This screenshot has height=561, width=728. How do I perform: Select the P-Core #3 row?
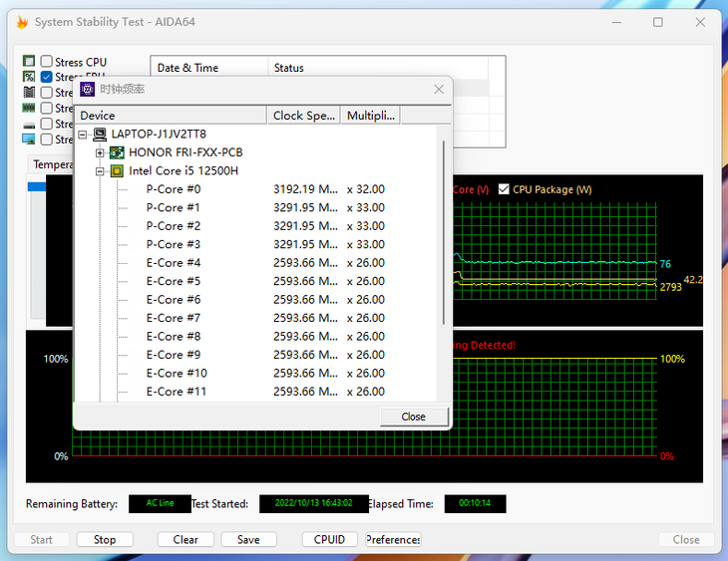(255, 244)
